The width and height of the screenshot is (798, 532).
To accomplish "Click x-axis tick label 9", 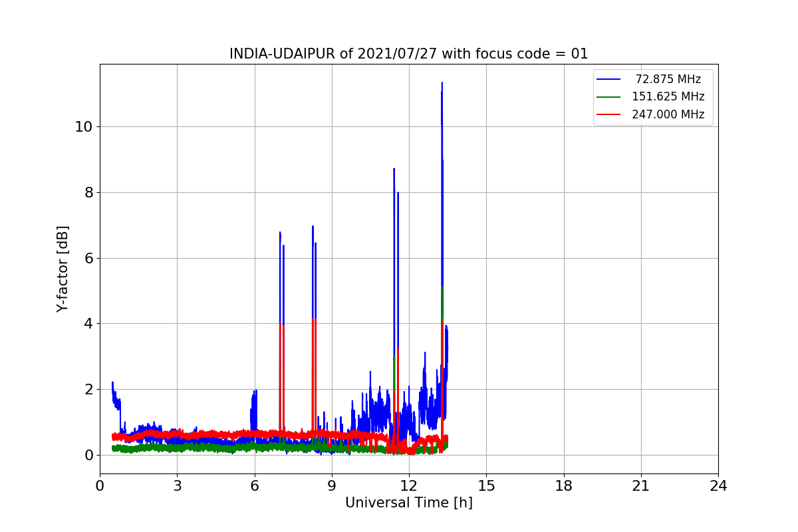I will point(331,486).
